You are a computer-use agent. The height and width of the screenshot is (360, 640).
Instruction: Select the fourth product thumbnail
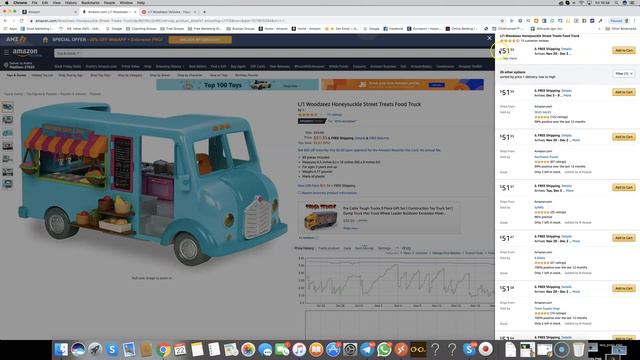(x=7, y=146)
